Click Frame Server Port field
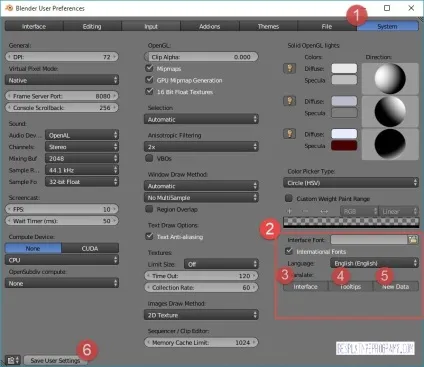Image resolution: width=424 pixels, height=367 pixels. 62,96
